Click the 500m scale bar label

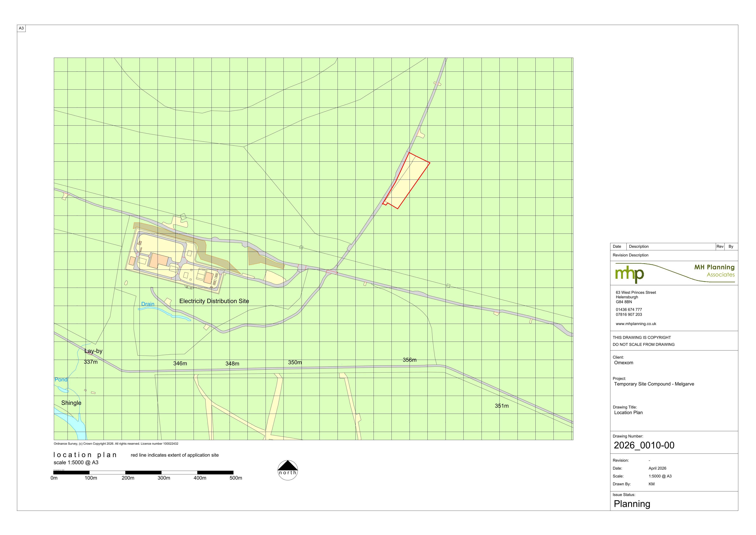[x=236, y=478]
